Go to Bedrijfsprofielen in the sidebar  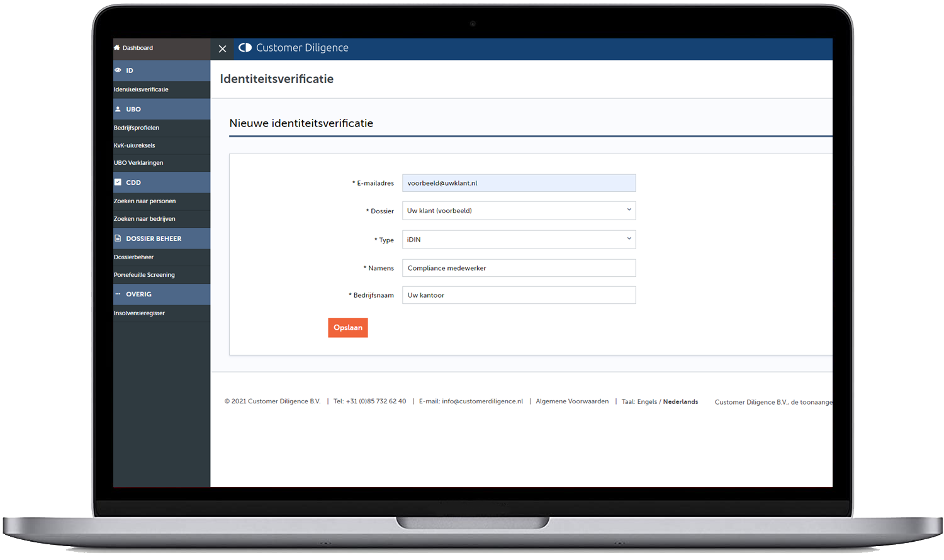[x=137, y=128]
